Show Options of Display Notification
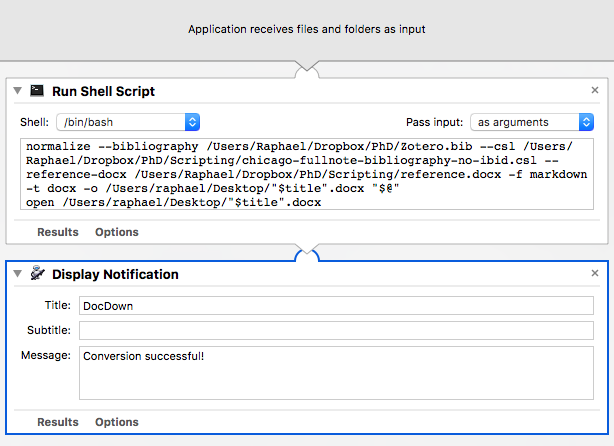 (x=117, y=422)
